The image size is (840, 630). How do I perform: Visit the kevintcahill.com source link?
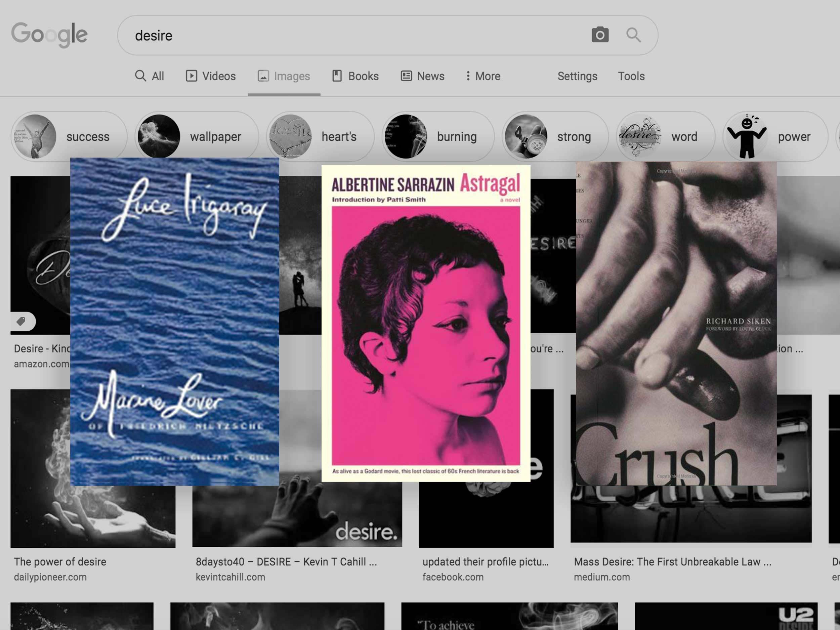tap(230, 577)
